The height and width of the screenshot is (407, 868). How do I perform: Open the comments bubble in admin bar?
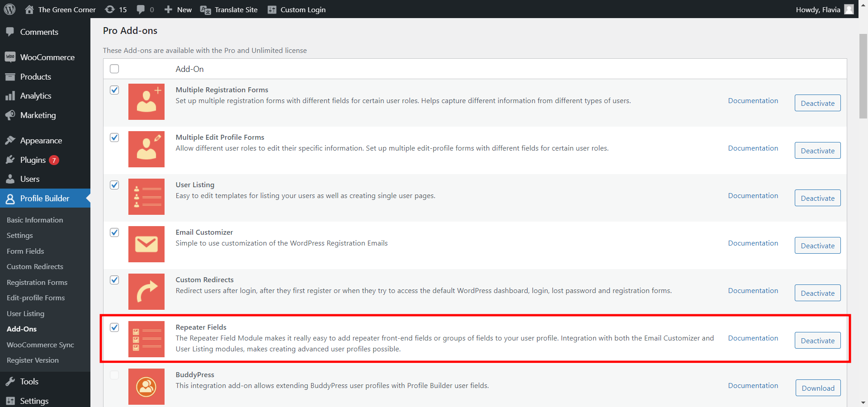(x=141, y=9)
